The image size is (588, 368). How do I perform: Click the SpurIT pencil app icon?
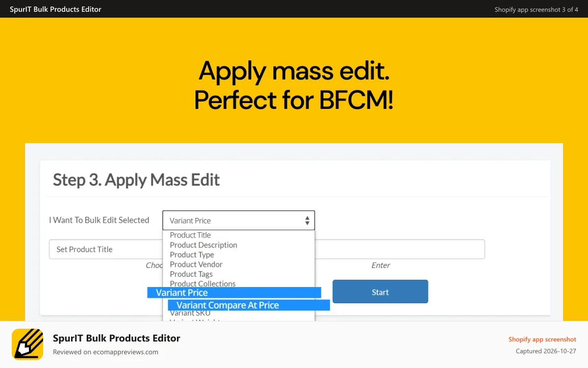pos(27,344)
